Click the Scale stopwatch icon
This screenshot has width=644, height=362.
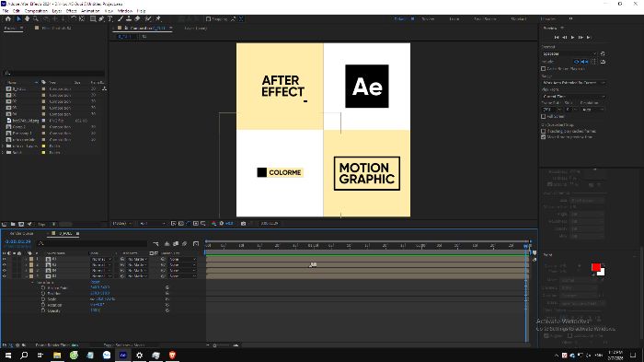point(43,299)
